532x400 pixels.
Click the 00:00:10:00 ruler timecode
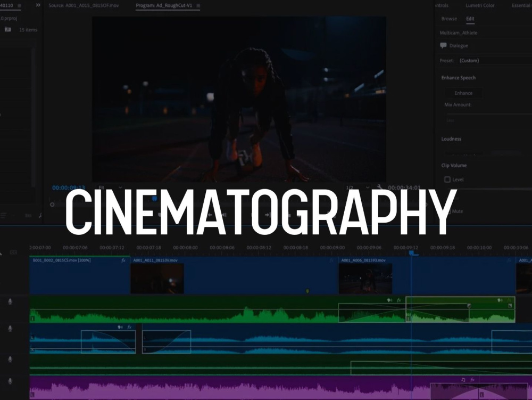tap(479, 248)
